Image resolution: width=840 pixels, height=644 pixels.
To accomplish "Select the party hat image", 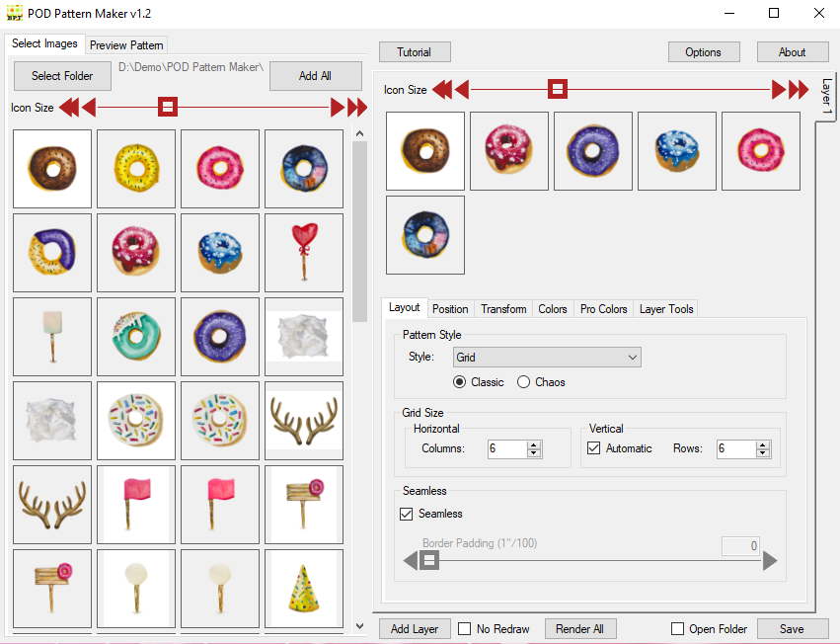I will [304, 589].
